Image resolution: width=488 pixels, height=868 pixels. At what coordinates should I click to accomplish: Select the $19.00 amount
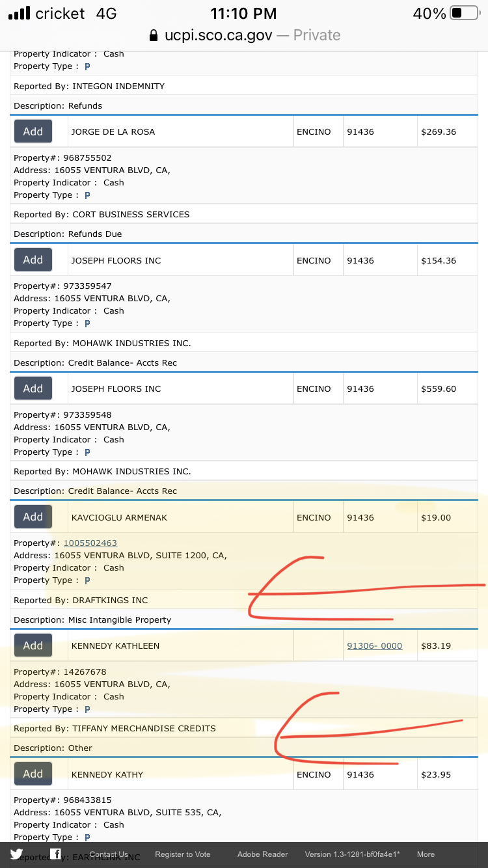pyautogui.click(x=436, y=518)
